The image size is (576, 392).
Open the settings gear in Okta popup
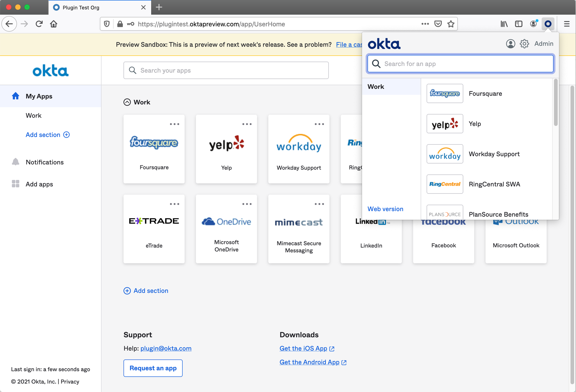click(x=524, y=44)
